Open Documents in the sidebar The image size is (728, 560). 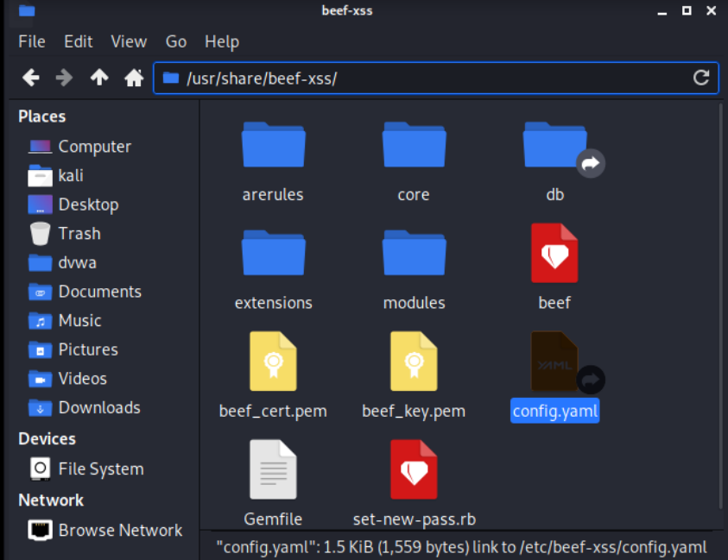pos(85,292)
